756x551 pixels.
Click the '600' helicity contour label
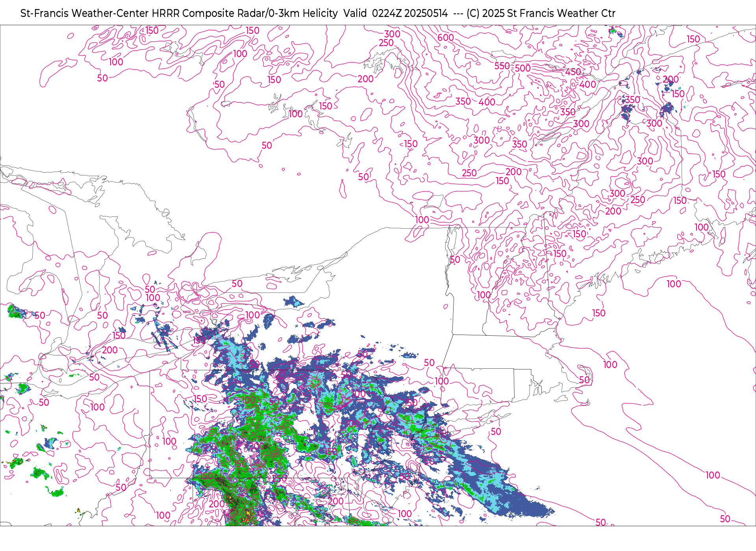[446, 38]
